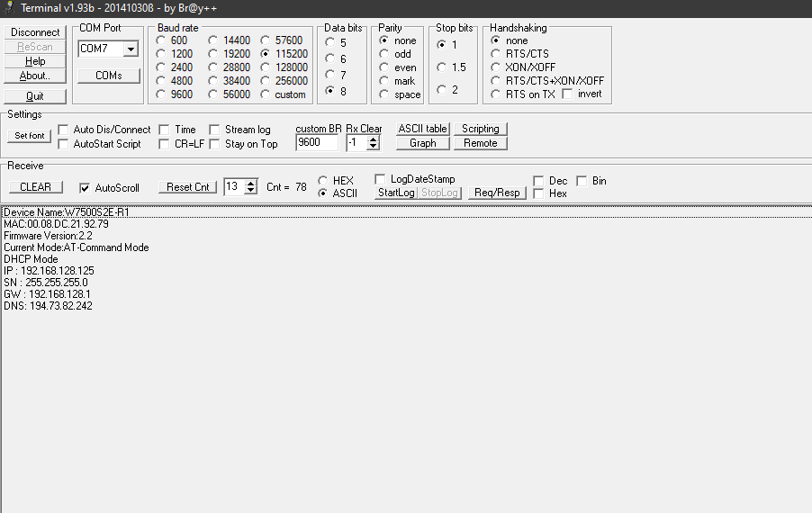Viewport: 812px width, 513px height.
Task: Toggle the Time checkbox
Action: [x=164, y=130]
